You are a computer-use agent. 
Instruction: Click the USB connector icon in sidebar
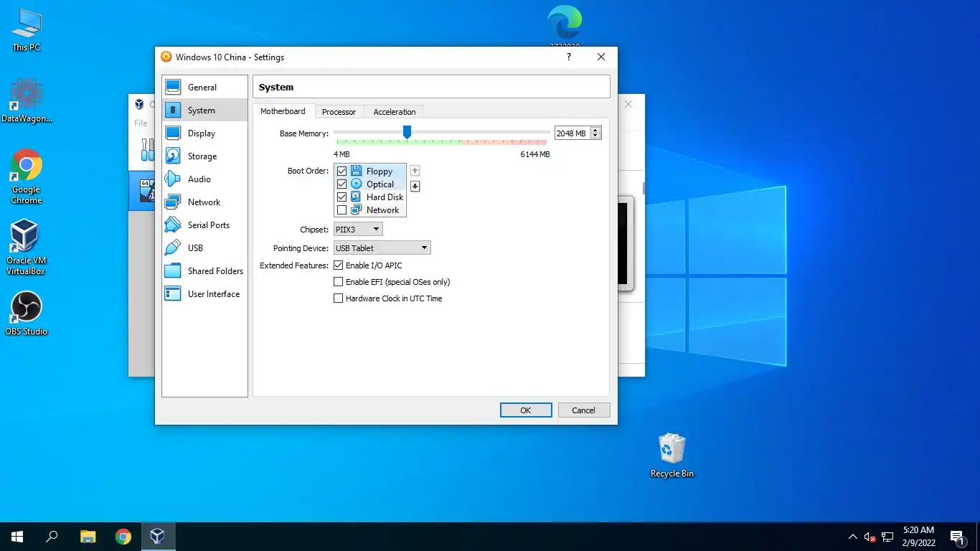pyautogui.click(x=173, y=248)
